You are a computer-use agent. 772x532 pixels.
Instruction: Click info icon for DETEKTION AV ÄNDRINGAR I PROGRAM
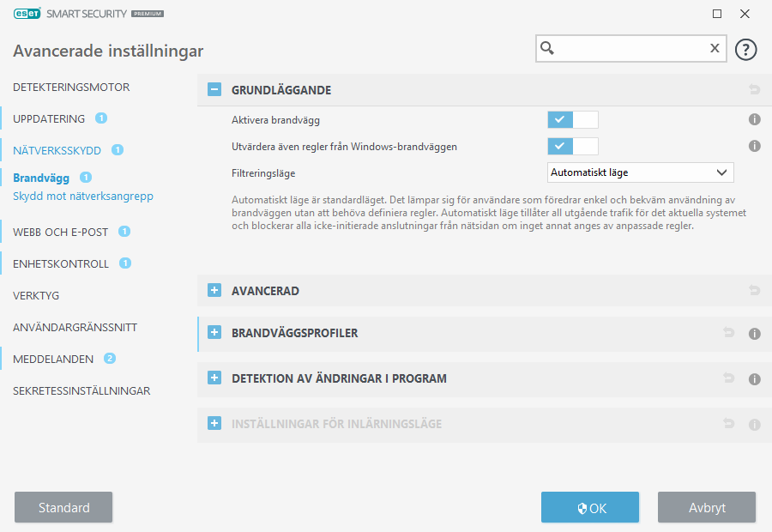pos(754,379)
